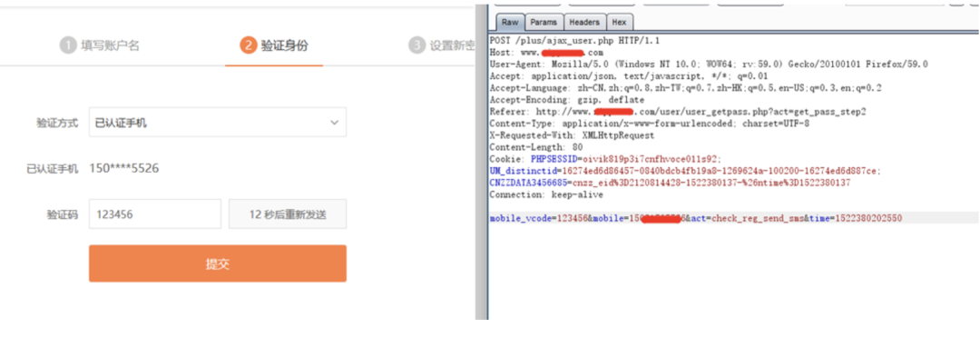Go to step 1 填写账户名

point(100,45)
